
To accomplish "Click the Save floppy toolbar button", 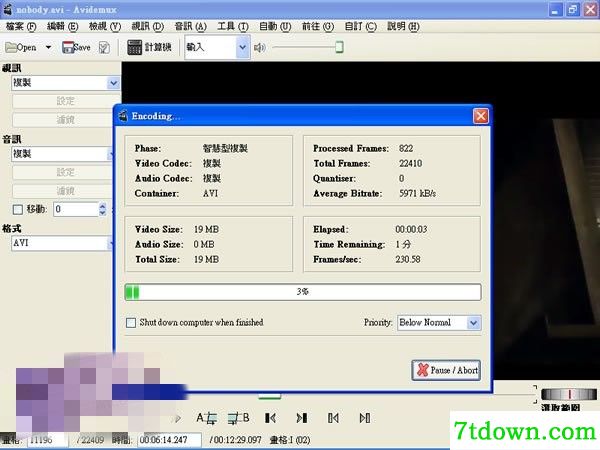I will 76,47.
